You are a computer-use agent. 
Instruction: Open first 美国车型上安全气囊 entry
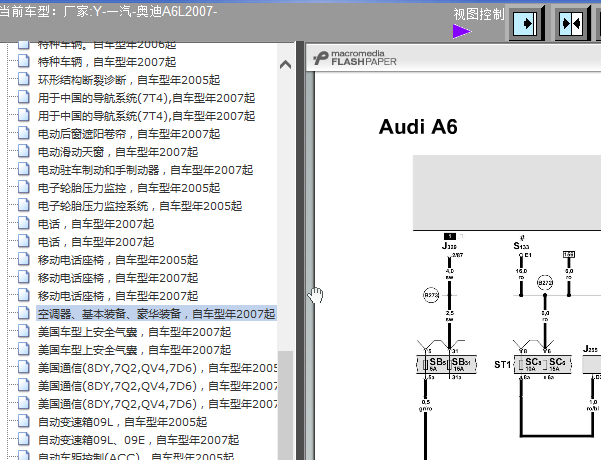[134, 332]
